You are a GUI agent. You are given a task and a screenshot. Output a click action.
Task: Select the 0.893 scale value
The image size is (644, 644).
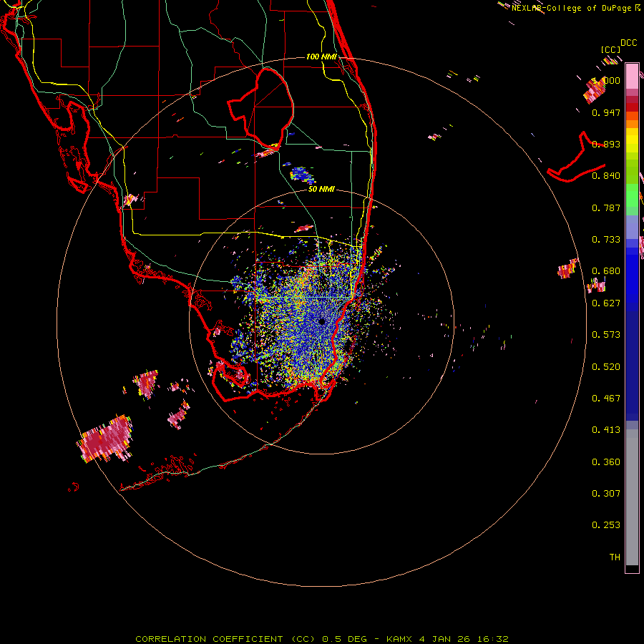(606, 144)
